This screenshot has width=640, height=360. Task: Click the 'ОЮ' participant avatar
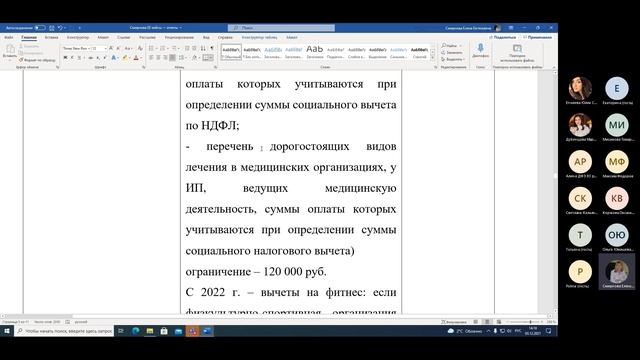click(x=616, y=235)
